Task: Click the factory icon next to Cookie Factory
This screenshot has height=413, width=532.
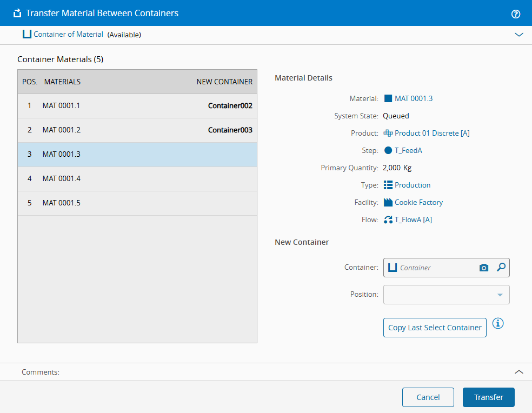Action: 388,202
